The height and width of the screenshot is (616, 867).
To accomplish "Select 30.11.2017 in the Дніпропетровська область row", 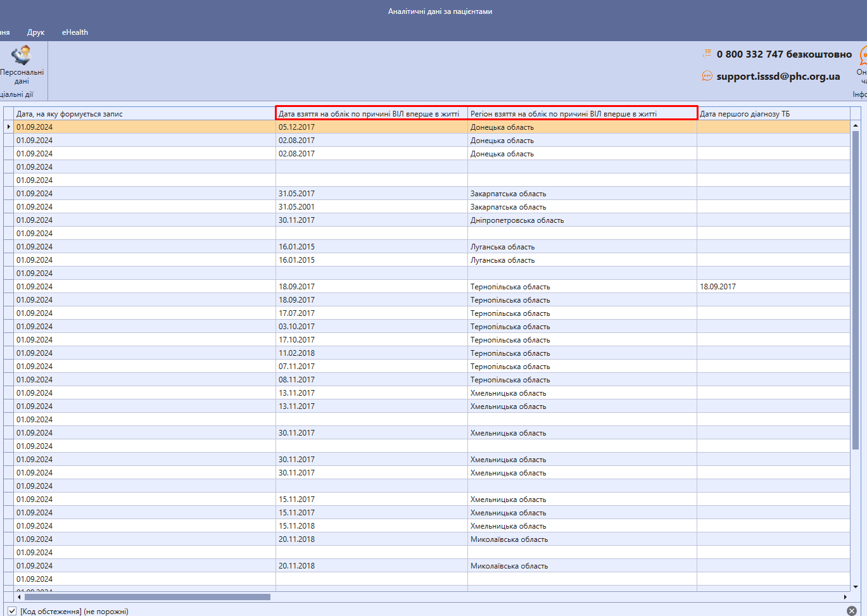I will point(372,220).
